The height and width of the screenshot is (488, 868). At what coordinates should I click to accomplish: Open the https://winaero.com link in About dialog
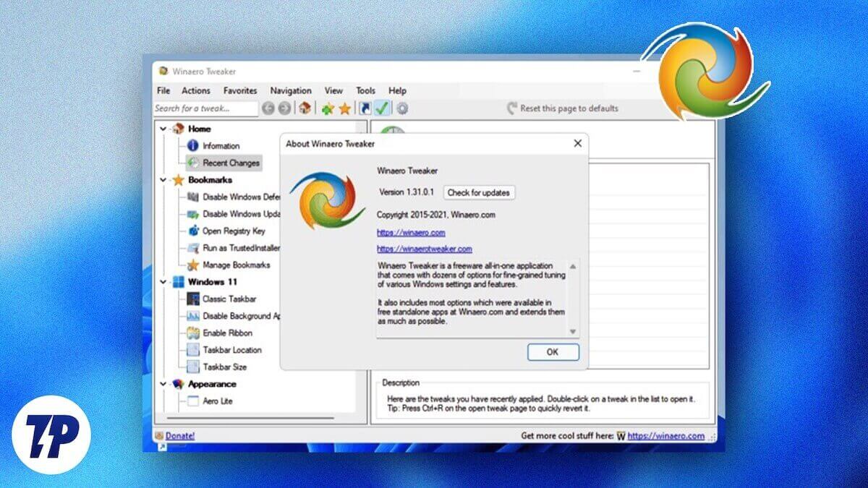pos(411,233)
